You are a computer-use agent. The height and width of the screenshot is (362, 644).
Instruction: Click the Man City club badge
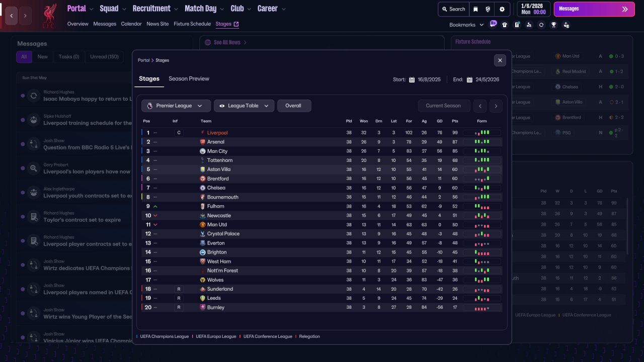203,151
